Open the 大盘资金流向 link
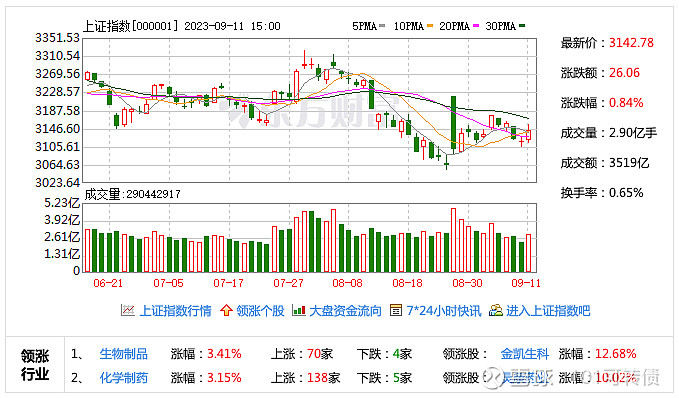 coord(345,311)
